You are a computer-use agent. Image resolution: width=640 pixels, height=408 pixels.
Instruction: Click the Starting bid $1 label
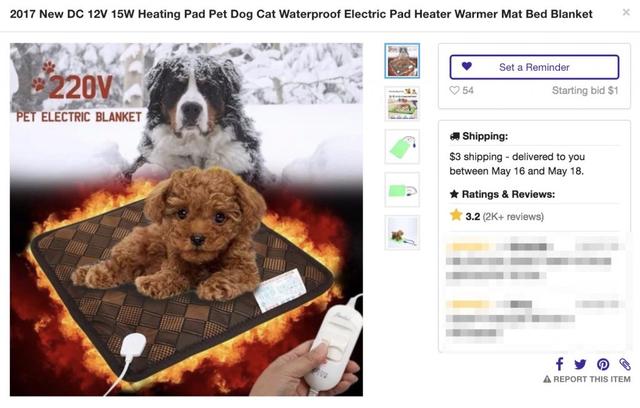tap(585, 90)
